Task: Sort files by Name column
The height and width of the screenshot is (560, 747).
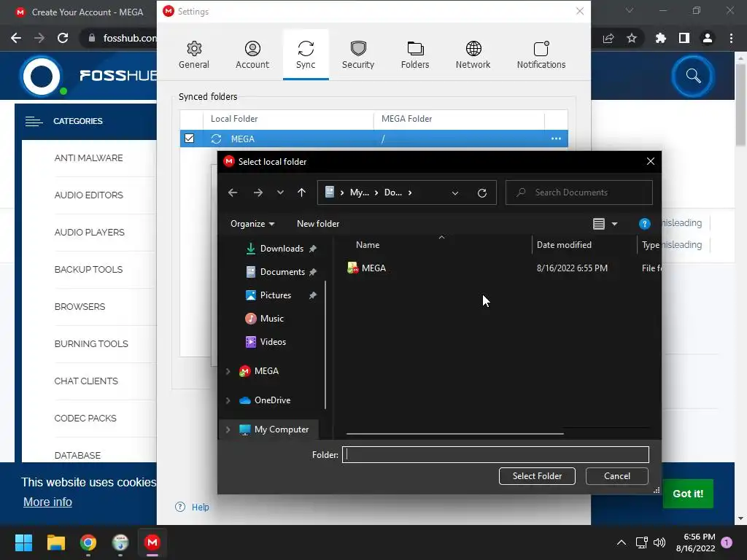Action: [368, 245]
